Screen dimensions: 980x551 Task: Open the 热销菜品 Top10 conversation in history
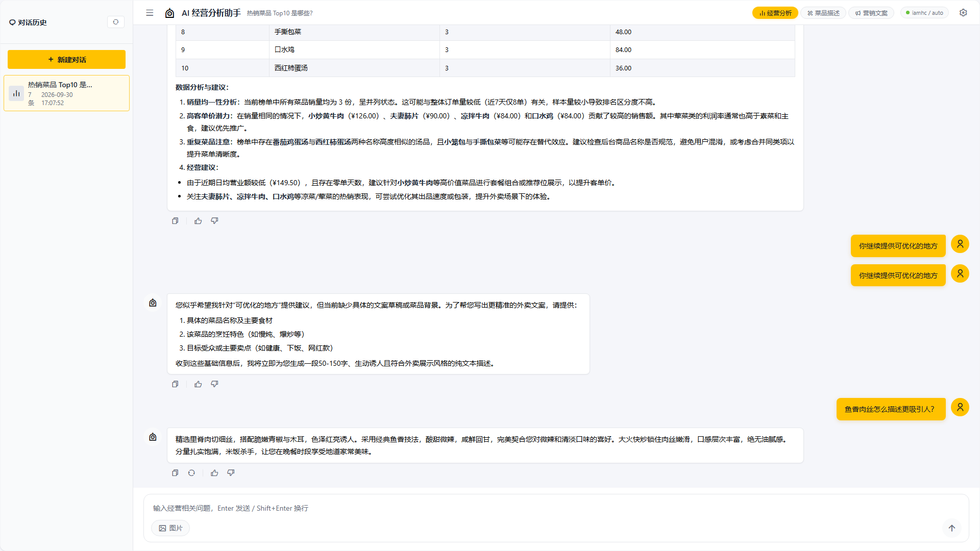[66, 93]
